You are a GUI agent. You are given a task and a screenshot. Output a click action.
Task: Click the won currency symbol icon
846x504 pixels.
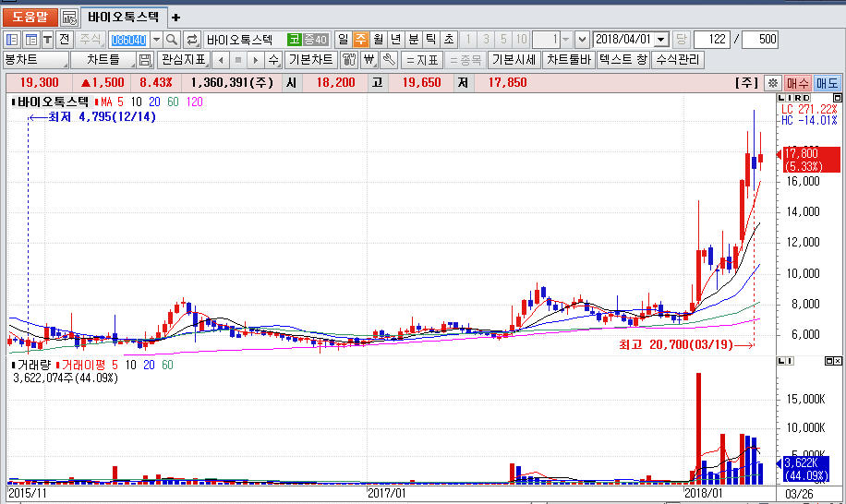point(369,60)
